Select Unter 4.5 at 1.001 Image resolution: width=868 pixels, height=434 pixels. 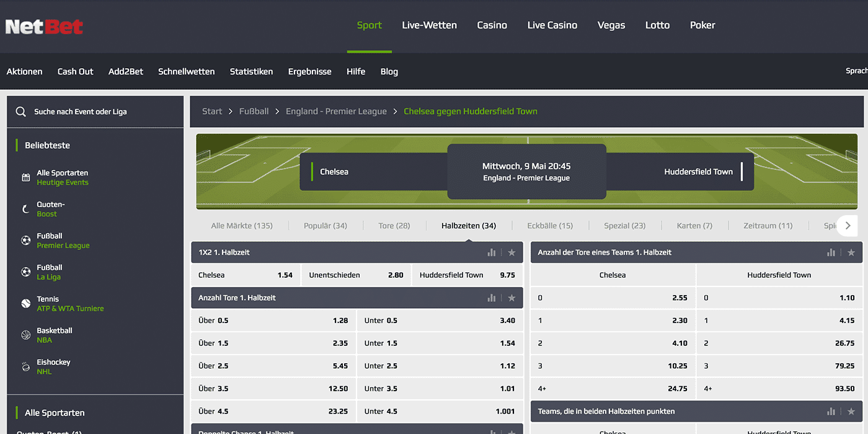pyautogui.click(x=440, y=411)
